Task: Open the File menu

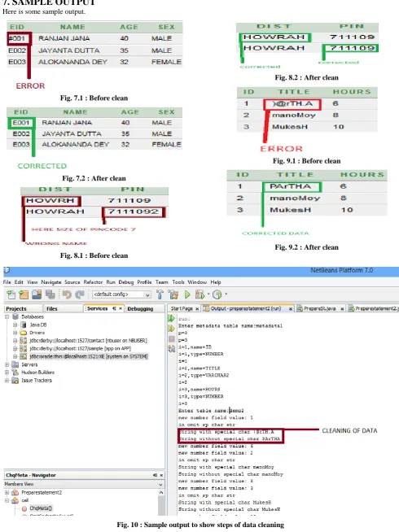Action: click(x=7, y=282)
